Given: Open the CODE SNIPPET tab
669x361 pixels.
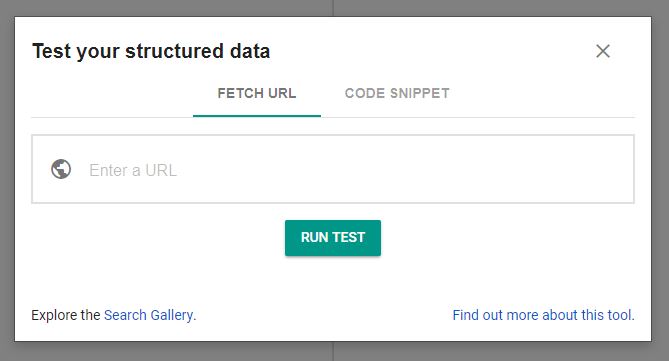Looking at the screenshot, I should point(397,93).
